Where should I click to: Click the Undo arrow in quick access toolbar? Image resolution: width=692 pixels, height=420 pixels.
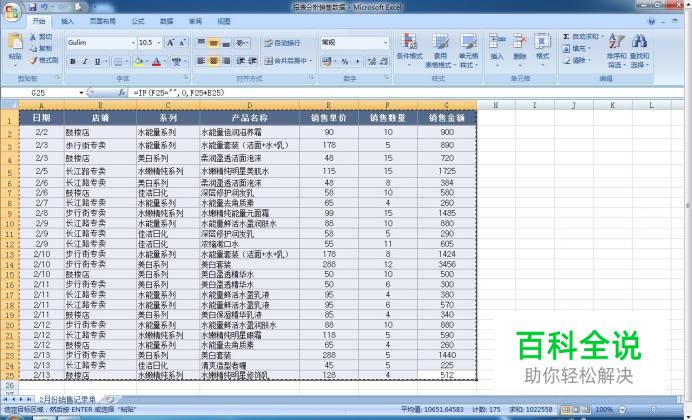(45, 8)
